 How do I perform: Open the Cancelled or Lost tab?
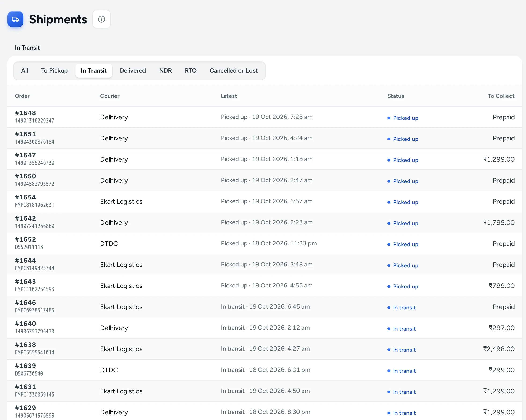(234, 70)
